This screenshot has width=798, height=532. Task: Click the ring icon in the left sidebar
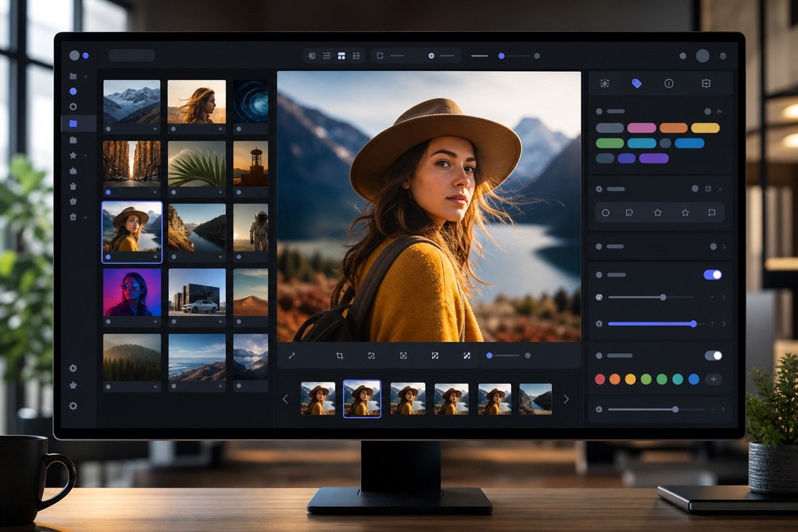pyautogui.click(x=73, y=106)
